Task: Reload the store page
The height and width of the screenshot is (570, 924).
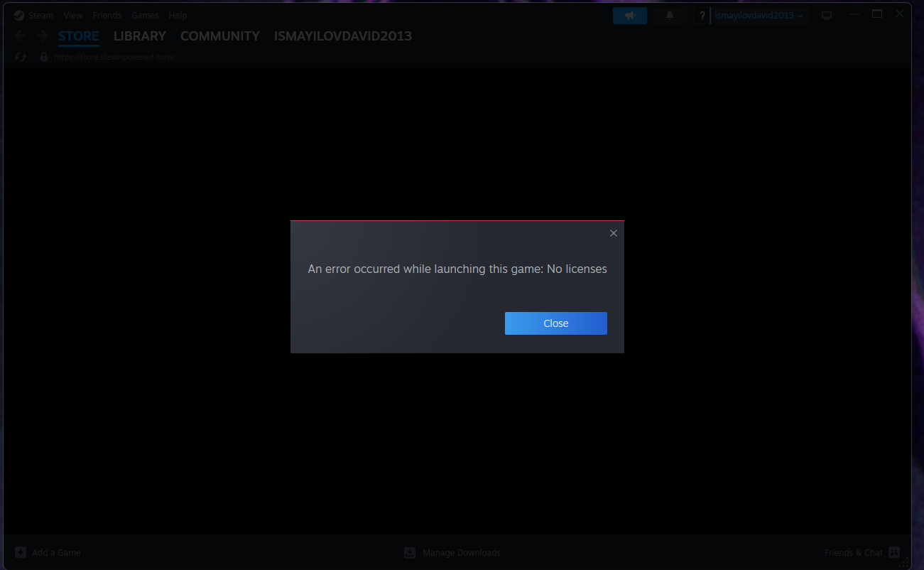Action: 21,57
